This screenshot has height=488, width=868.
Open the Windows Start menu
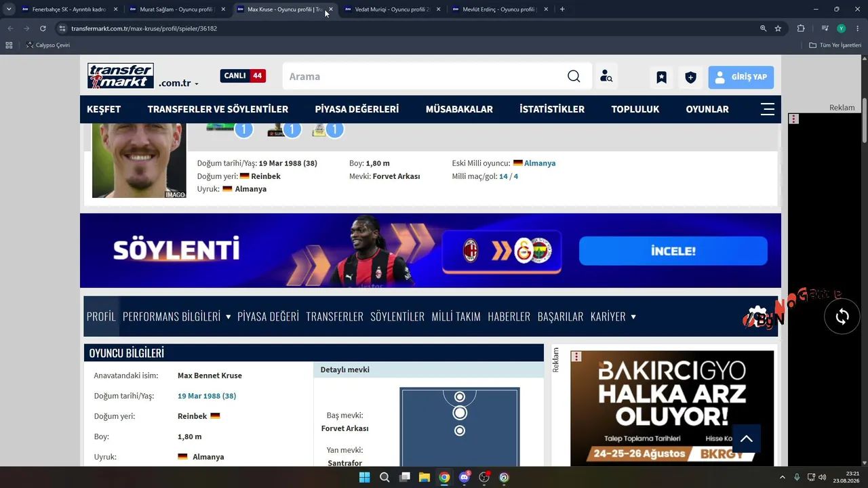[364, 477]
